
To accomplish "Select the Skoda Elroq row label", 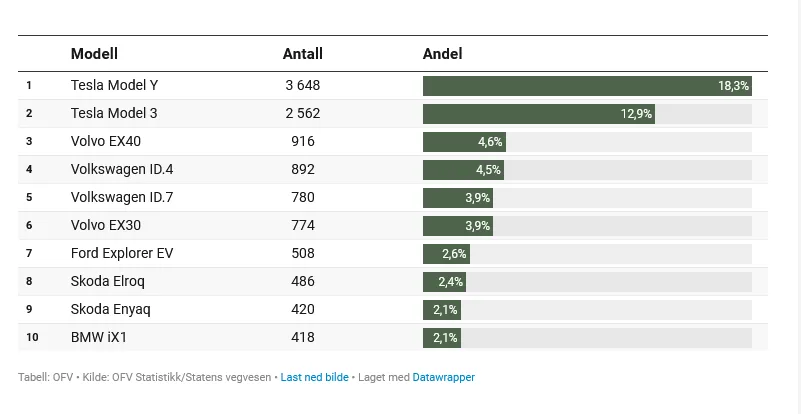I will coord(108,282).
